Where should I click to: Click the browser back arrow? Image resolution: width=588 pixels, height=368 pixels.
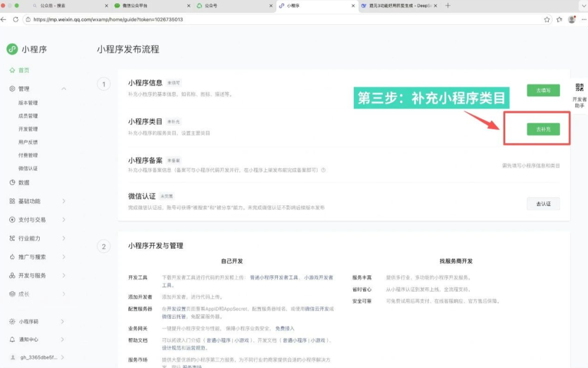[4, 20]
